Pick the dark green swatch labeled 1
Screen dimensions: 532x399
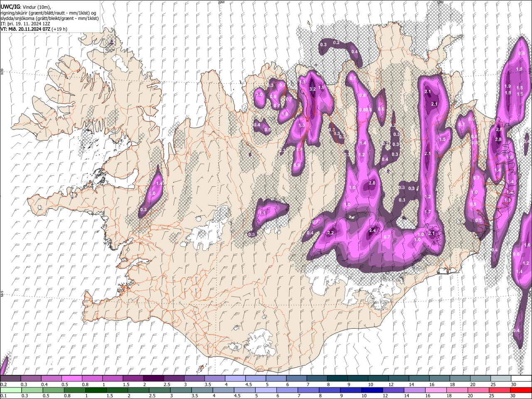coord(96,390)
